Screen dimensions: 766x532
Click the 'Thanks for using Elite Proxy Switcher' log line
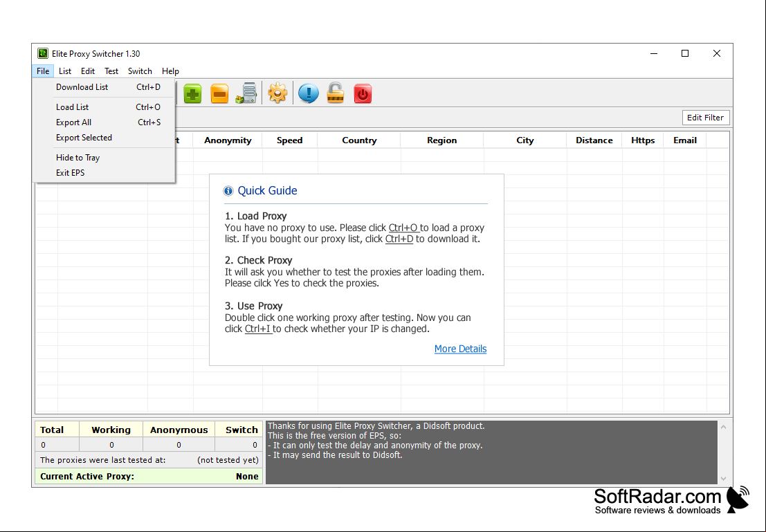376,426
